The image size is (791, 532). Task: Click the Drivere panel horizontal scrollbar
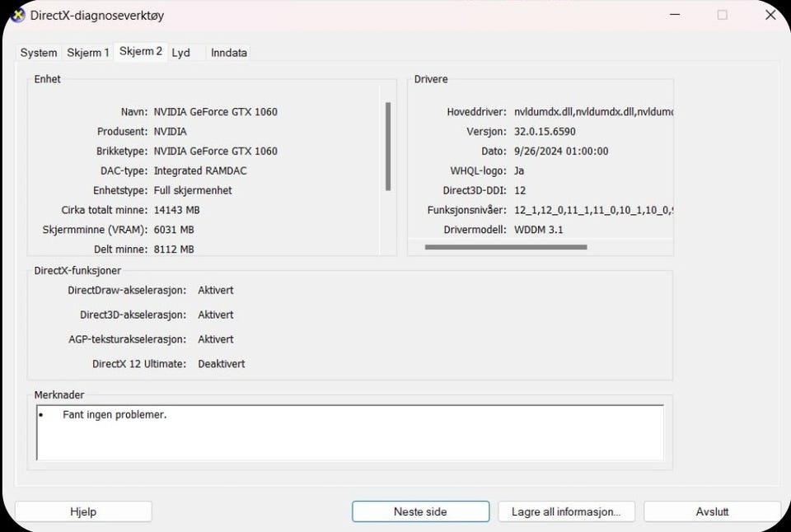point(506,247)
